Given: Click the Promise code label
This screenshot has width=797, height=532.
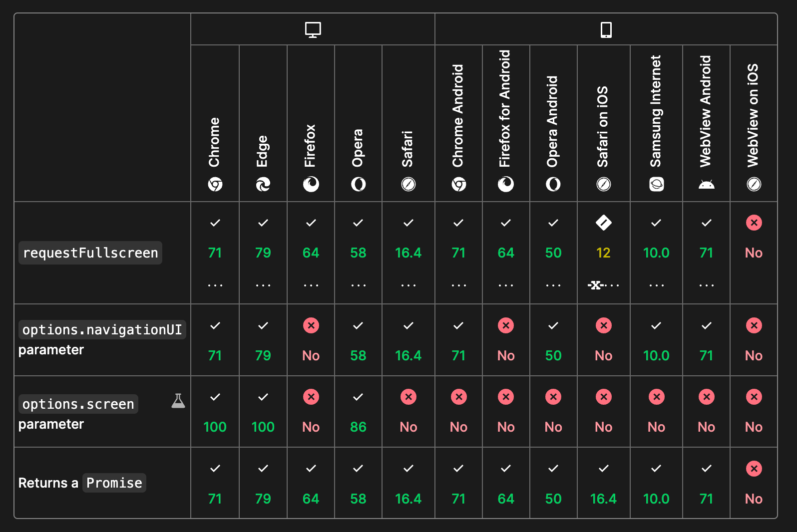Looking at the screenshot, I should coord(114,483).
